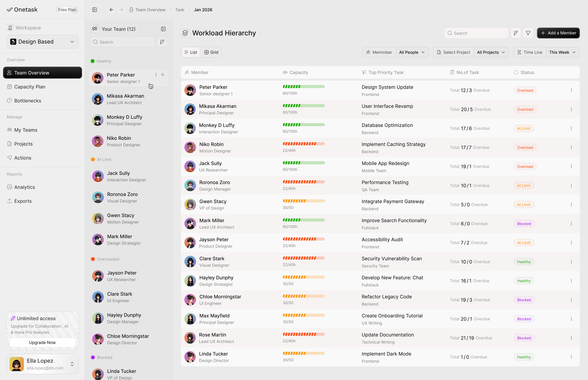
Task: Open the Design Based workspace dropdown
Action: 42,42
